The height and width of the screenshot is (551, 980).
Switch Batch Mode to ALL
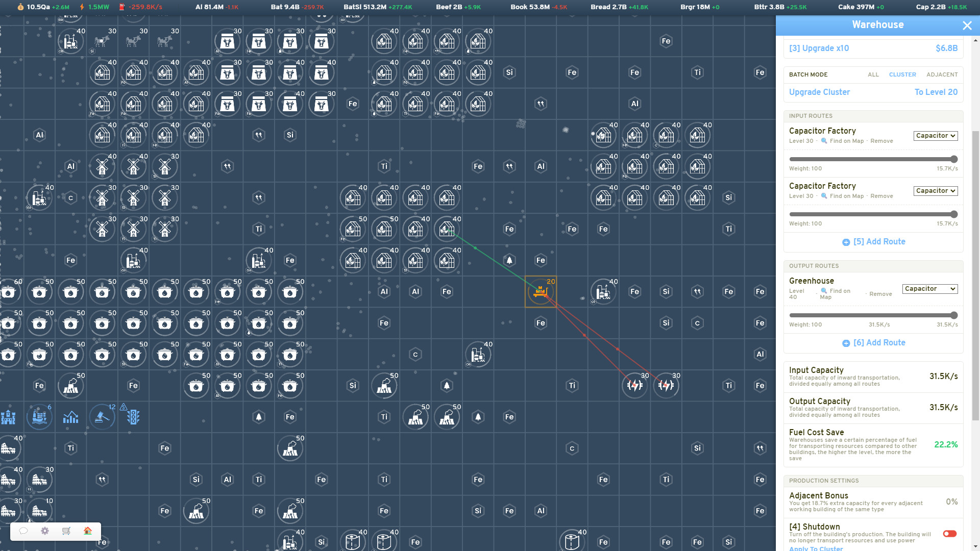873,74
